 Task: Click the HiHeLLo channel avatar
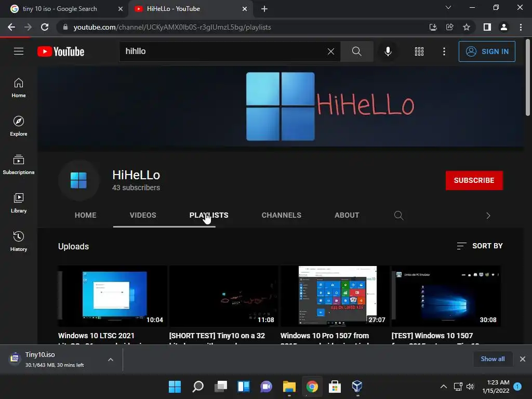79,180
